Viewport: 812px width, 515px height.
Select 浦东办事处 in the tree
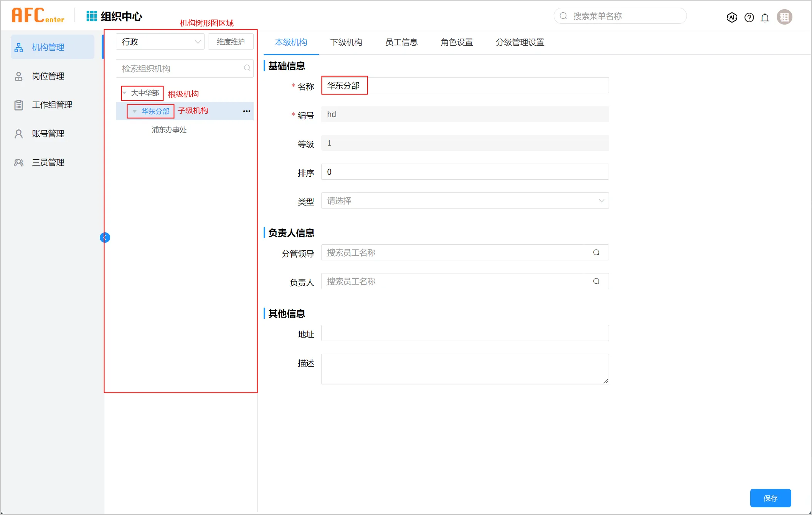169,130
